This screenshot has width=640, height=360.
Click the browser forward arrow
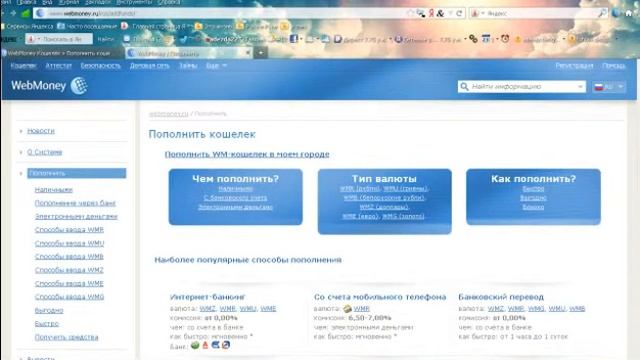[13, 13]
